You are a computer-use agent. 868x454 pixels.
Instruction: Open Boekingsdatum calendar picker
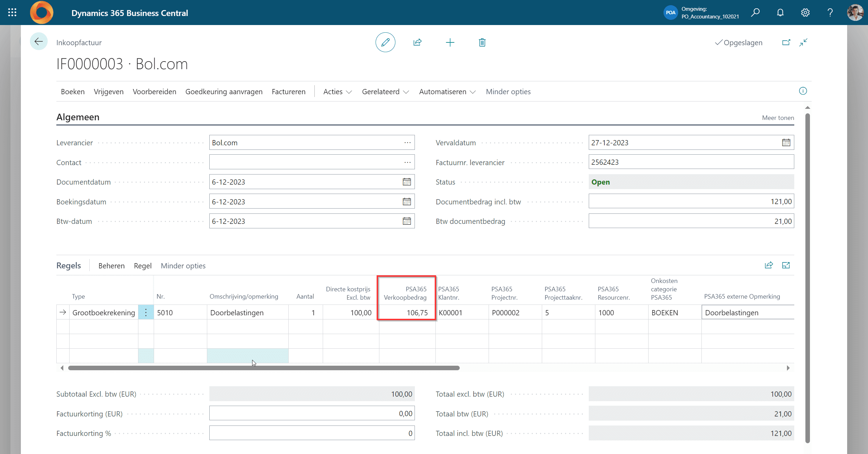407,202
